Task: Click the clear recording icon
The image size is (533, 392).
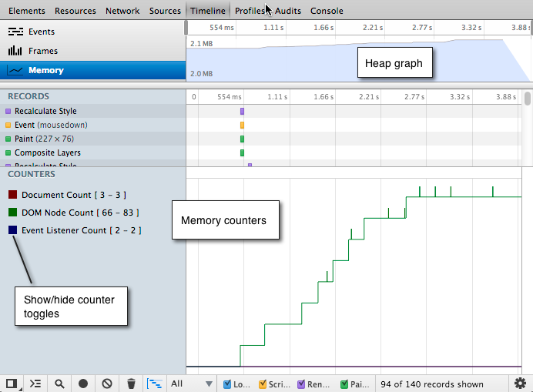Action: coord(107,383)
